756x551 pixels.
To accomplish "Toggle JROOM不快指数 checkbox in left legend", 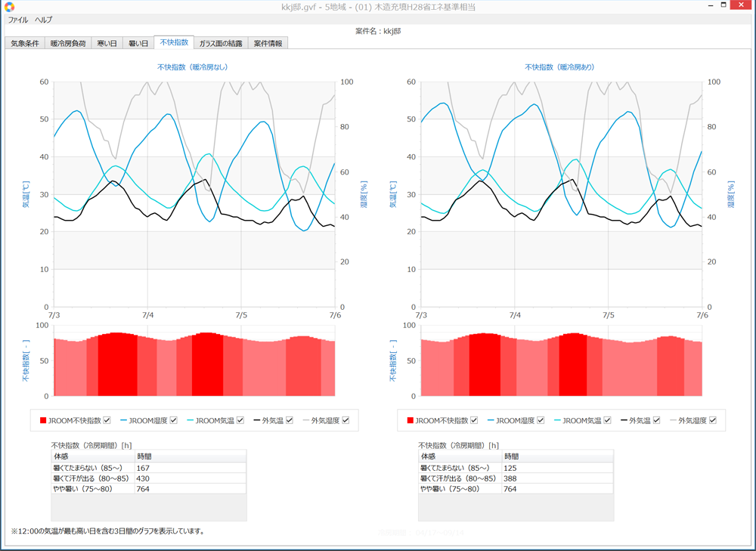I will pyautogui.click(x=107, y=420).
